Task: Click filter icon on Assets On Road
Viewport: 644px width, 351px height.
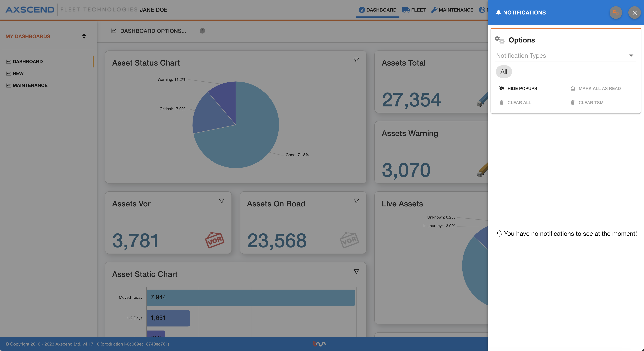Action: (356, 201)
